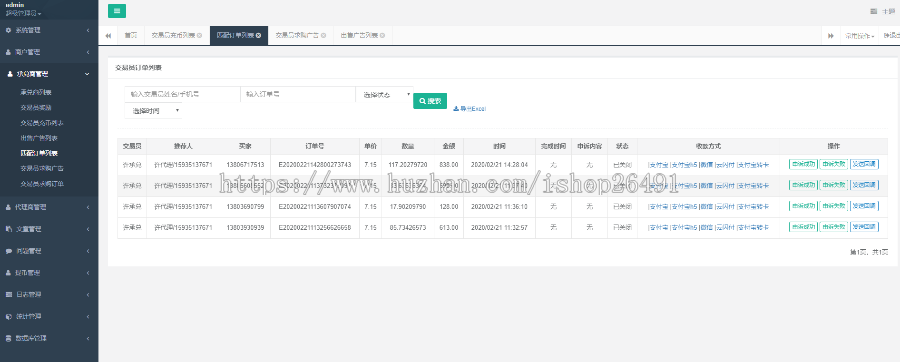Screen dimensions: 900x362
Task: Switch to the 首页 tab
Action: pos(131,36)
